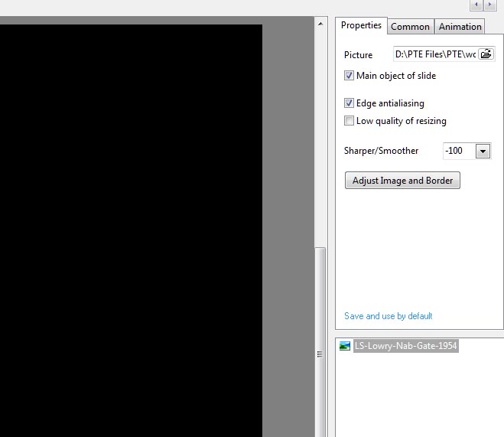This screenshot has height=437, width=504.
Task: Select LS-Lowry-Nab-Gate-1954 in object list
Action: pos(405,346)
